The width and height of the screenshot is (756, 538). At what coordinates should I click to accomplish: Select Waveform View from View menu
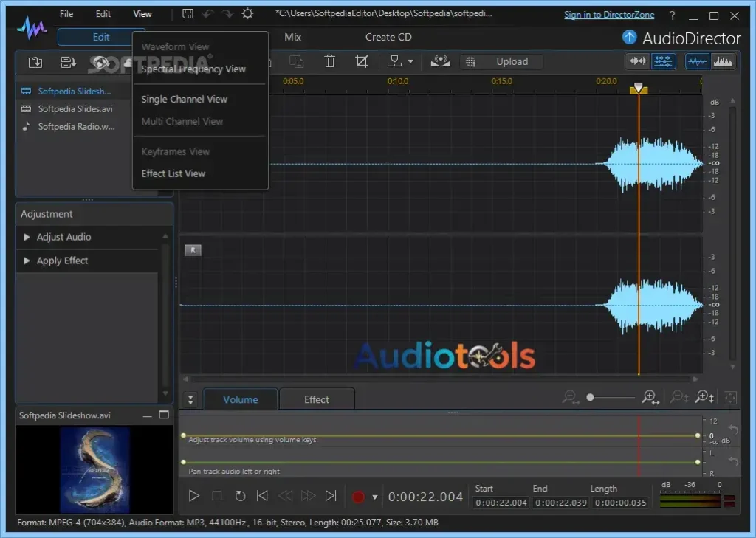click(x=174, y=46)
